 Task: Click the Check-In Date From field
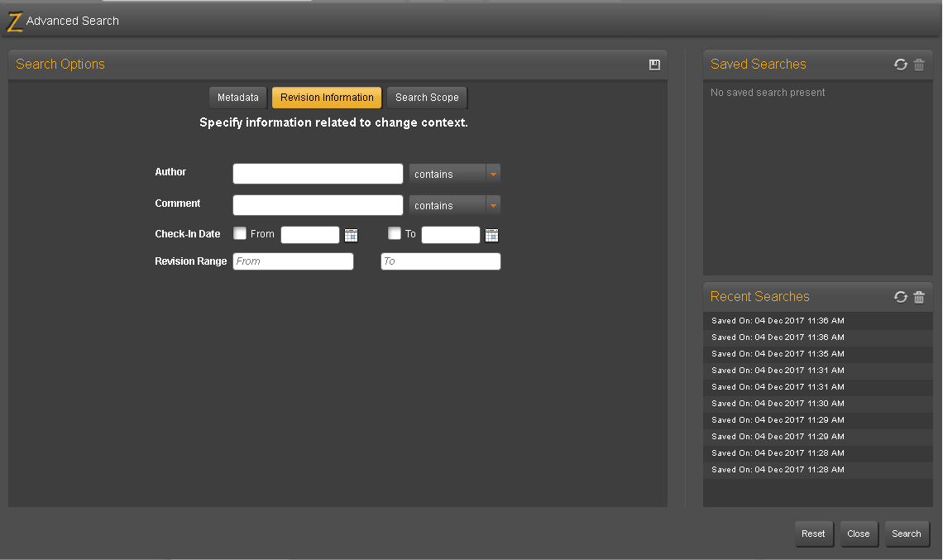(x=310, y=235)
